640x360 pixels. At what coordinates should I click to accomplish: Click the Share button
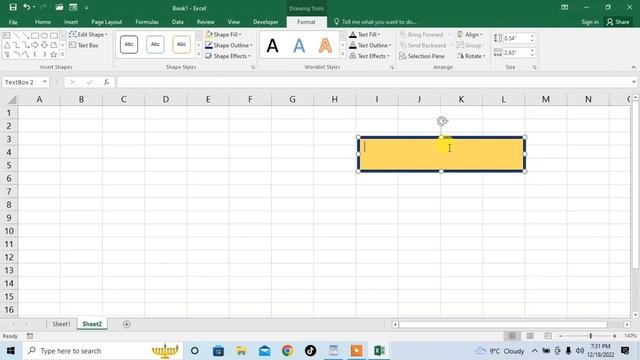coord(618,22)
